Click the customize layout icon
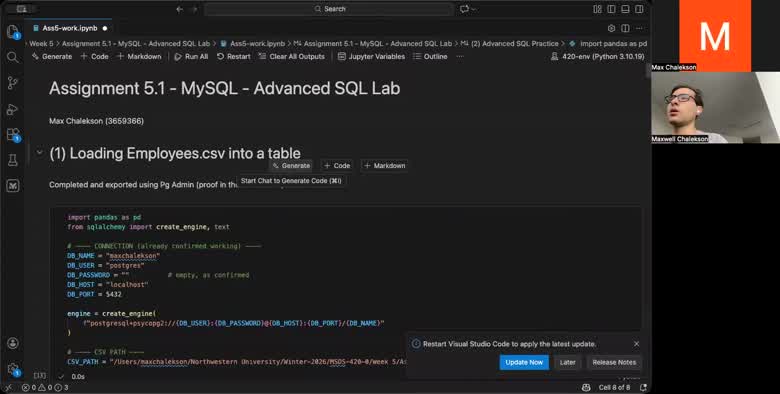Viewport: 780px width, 394px height. pos(597,9)
